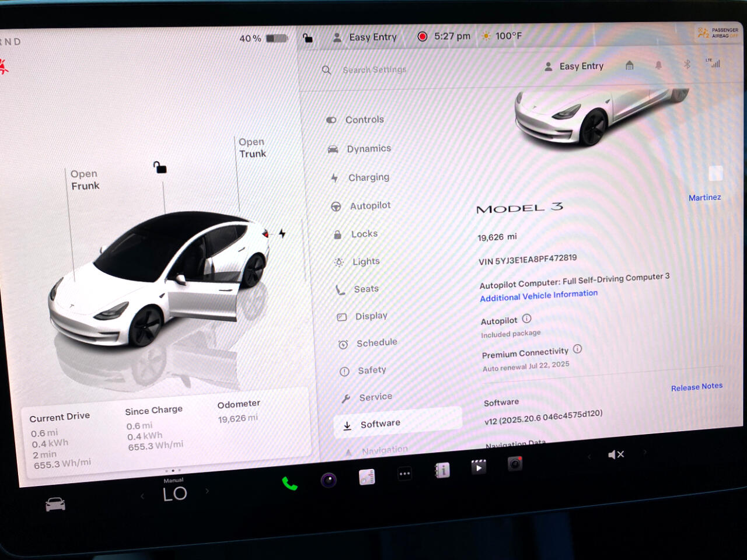
Task: Open the green Phone app
Action: pos(289,484)
